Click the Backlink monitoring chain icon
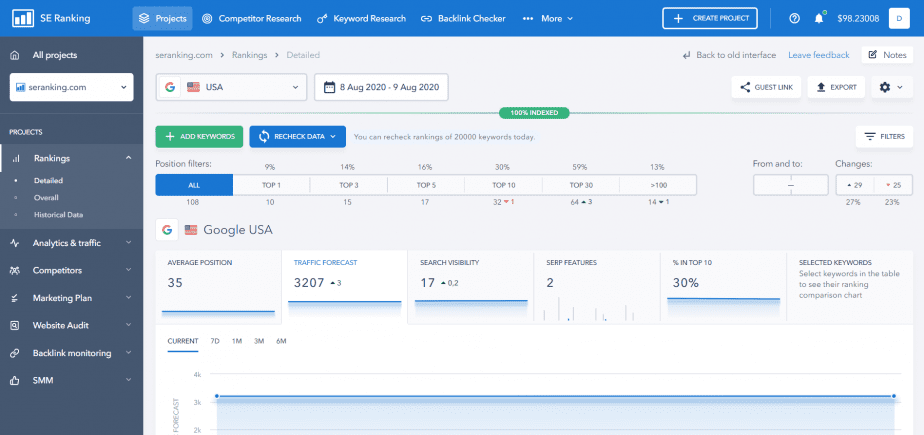This screenshot has width=924, height=435. [x=15, y=353]
